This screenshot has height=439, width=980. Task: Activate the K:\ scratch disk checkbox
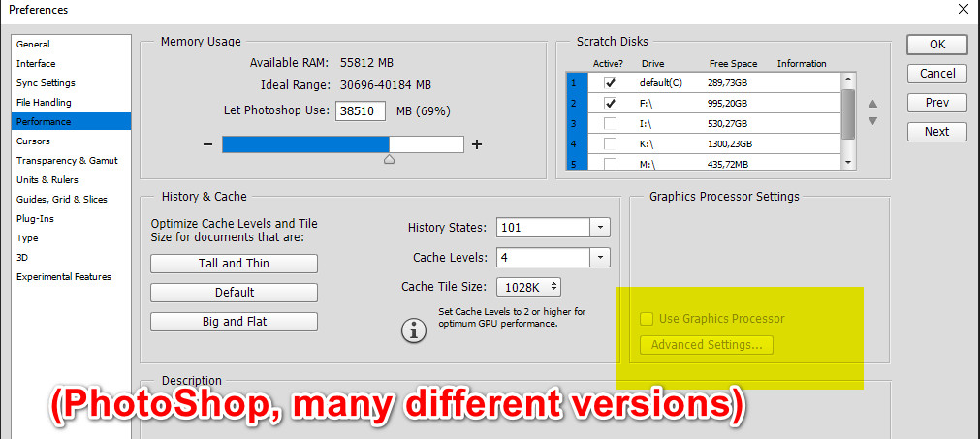(x=610, y=143)
